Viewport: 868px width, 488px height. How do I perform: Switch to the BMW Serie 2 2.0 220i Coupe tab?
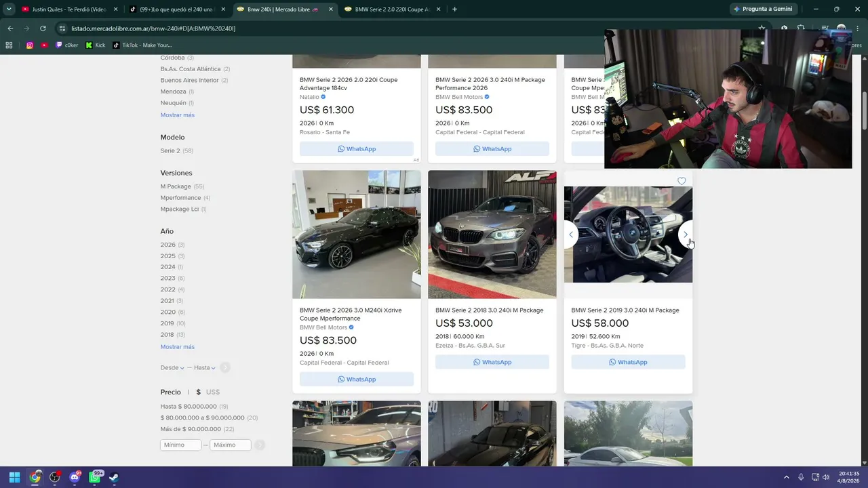[393, 9]
